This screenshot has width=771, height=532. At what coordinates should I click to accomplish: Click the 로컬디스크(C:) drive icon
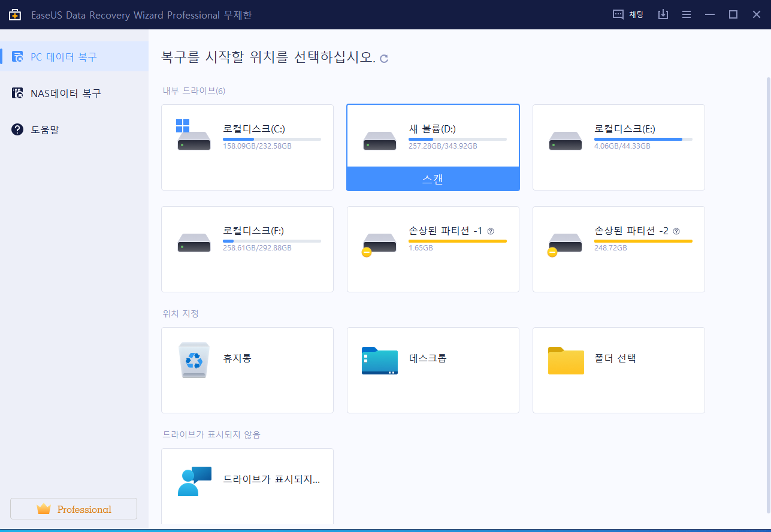click(x=193, y=135)
